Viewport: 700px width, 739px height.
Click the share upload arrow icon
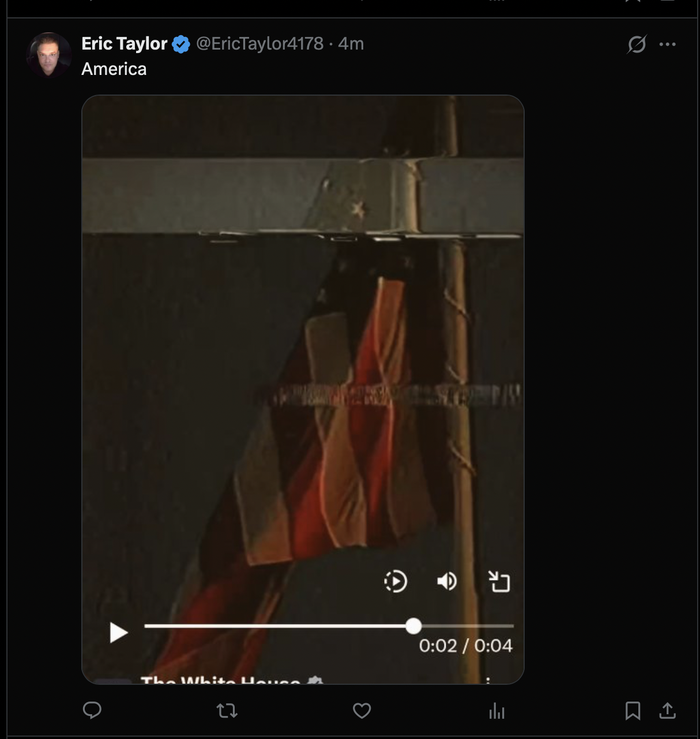click(x=667, y=711)
